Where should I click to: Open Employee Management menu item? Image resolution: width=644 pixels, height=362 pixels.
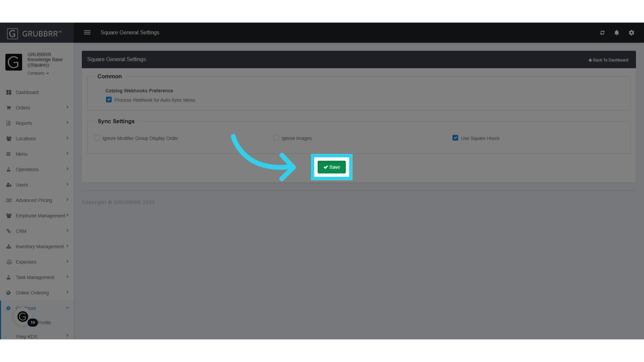(37, 216)
